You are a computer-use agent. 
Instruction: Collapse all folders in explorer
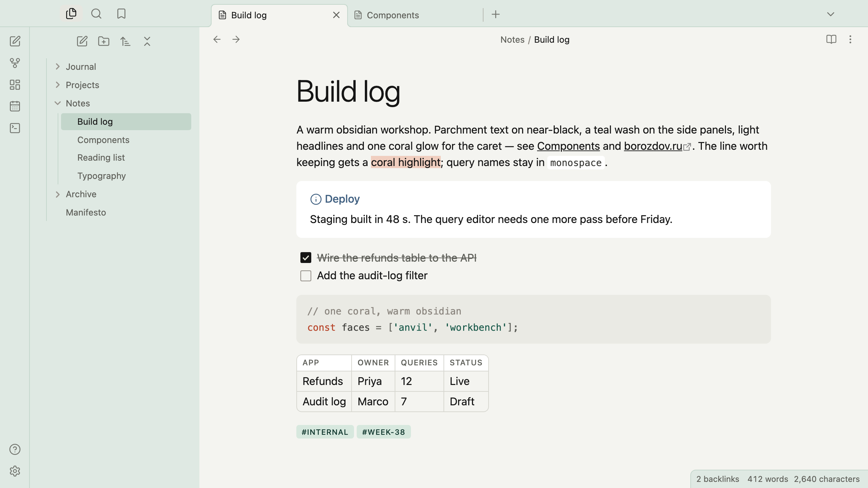click(x=147, y=41)
